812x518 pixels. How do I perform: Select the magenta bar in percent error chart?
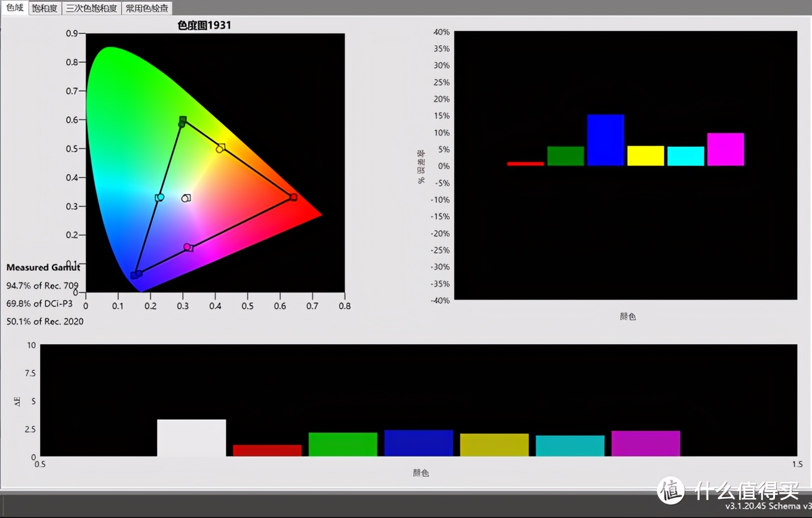pos(725,149)
